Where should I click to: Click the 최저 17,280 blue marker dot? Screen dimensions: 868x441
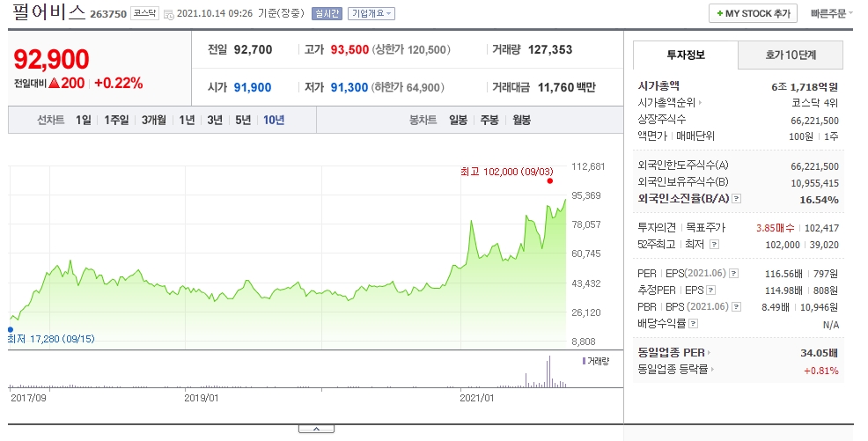pyautogui.click(x=11, y=330)
